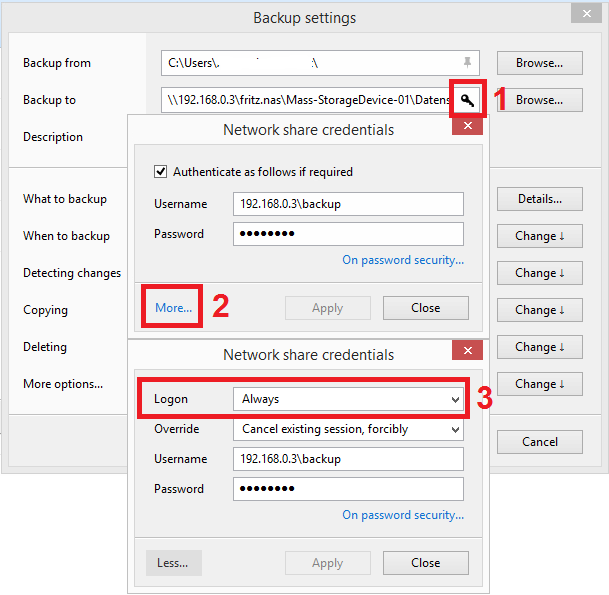Toggle Authenticate as follows if required checkbox
Screen dimensions: 609x595
pyautogui.click(x=161, y=172)
